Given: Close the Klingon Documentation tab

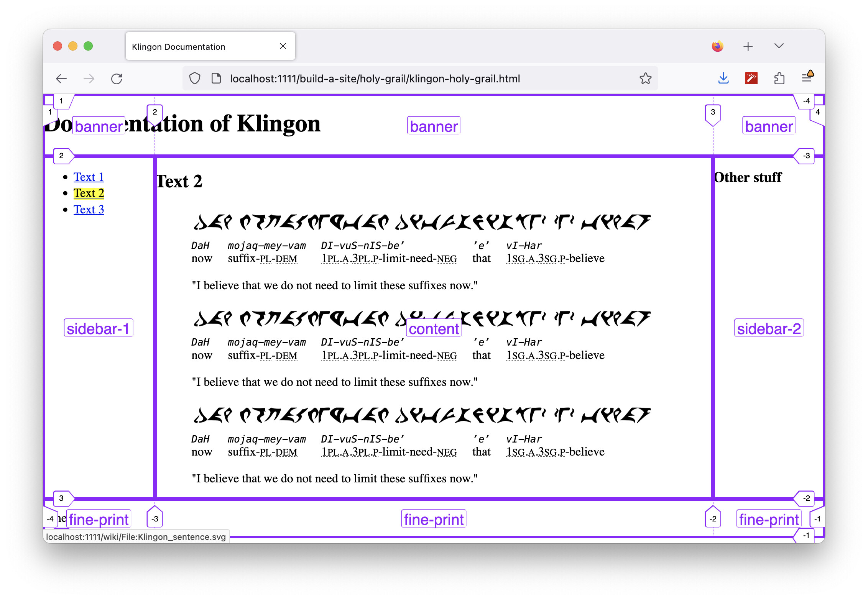Looking at the screenshot, I should point(283,46).
